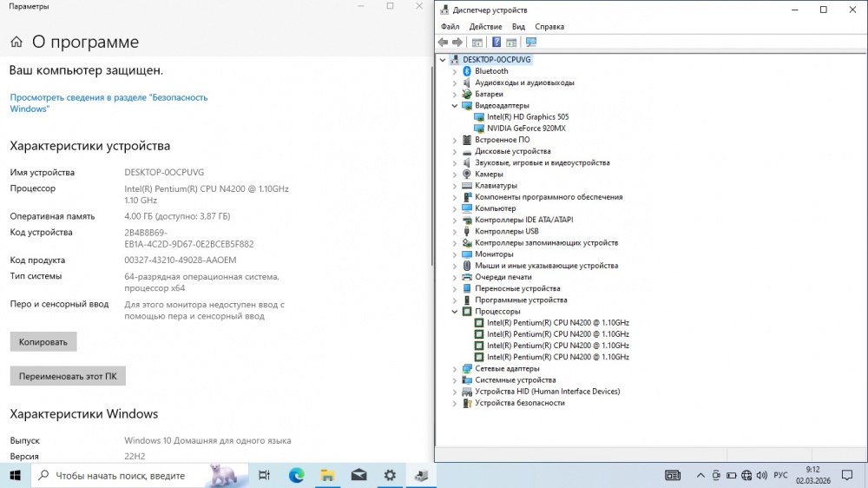Switch to Settings via taskbar gear icon
The width and height of the screenshot is (868, 488).
click(390, 475)
